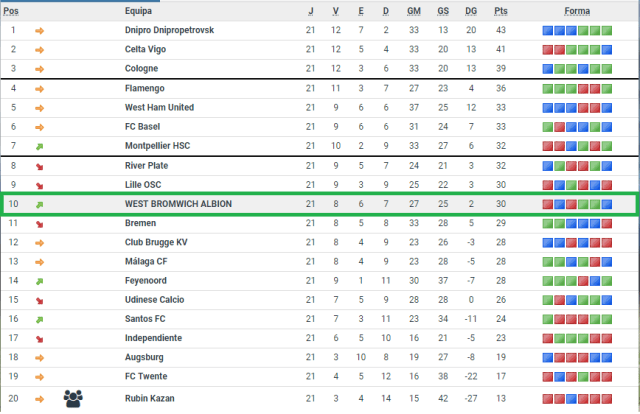Sort by the Pos column header
This screenshot has width=640, height=414.
pyautogui.click(x=12, y=11)
